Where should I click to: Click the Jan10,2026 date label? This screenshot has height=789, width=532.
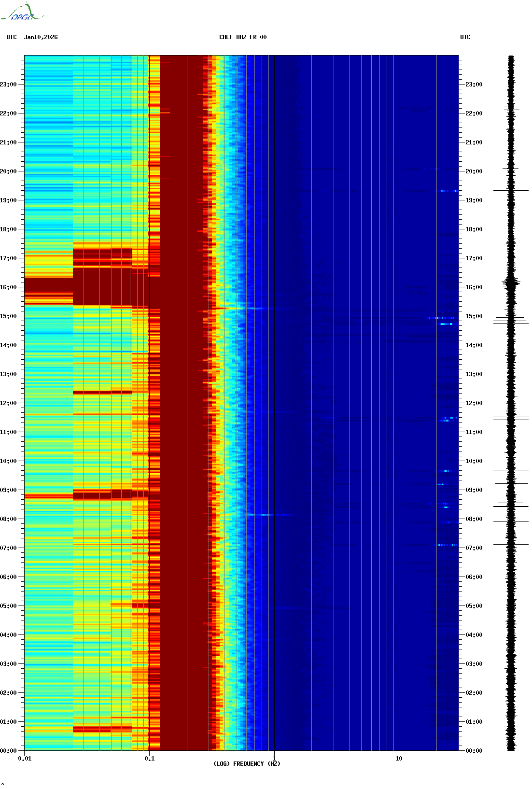tap(41, 37)
